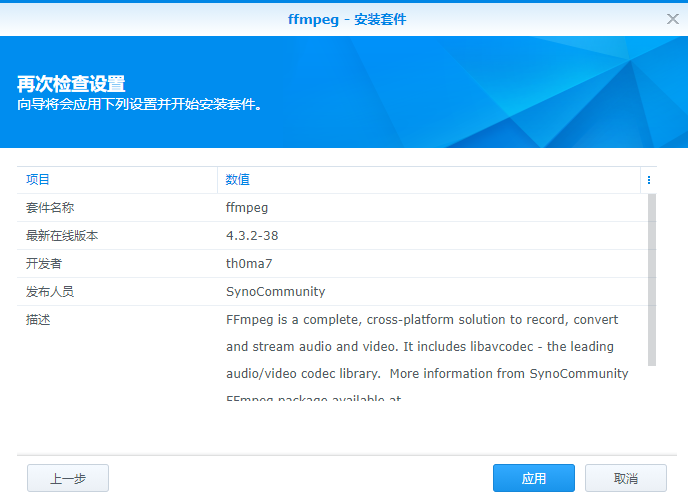Sort by the 项目 column header

(117, 180)
